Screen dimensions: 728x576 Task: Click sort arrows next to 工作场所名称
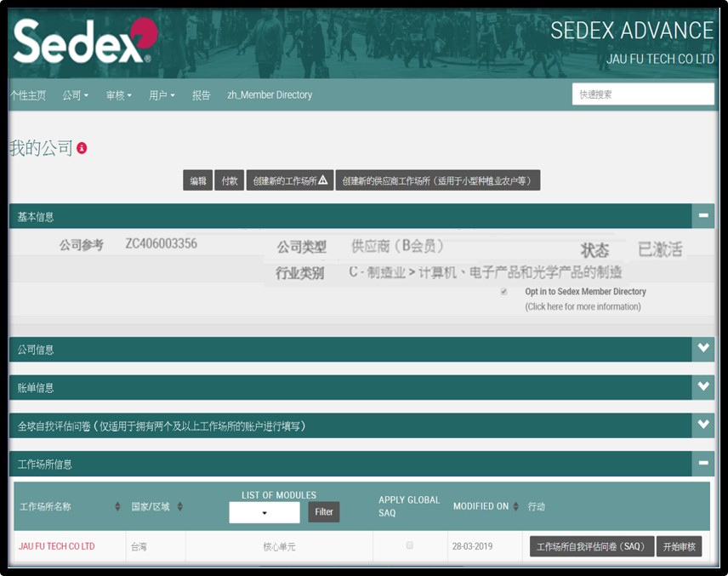coord(117,506)
